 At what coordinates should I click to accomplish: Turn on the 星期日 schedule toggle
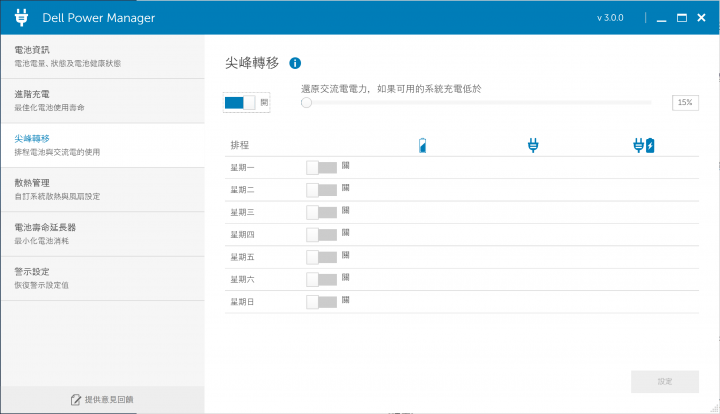(321, 302)
